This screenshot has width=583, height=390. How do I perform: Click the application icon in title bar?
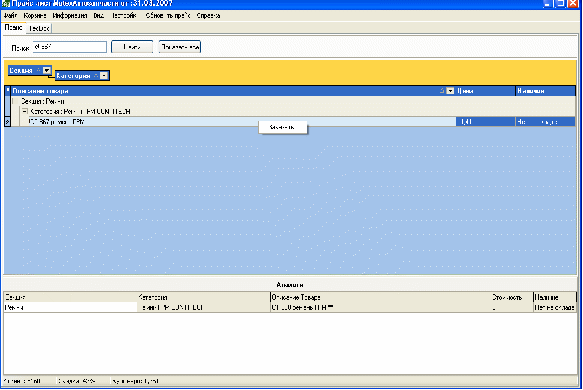(x=6, y=4)
